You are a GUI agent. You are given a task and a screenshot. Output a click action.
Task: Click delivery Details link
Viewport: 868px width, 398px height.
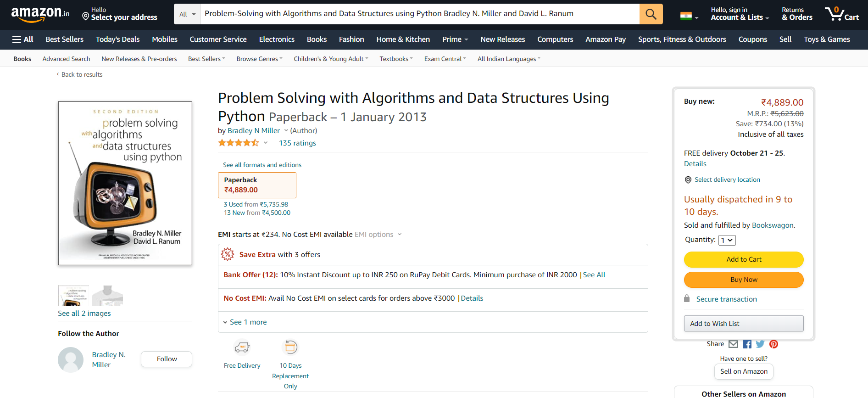(695, 164)
